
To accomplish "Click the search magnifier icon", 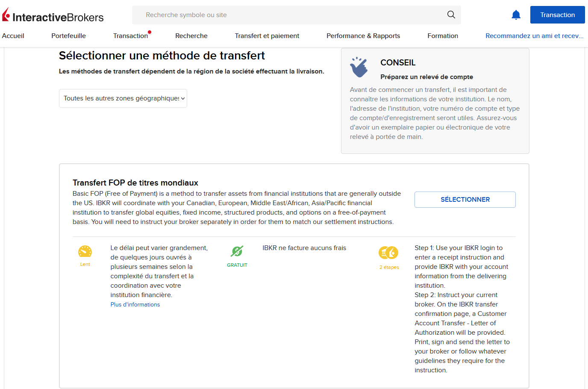I will [451, 15].
